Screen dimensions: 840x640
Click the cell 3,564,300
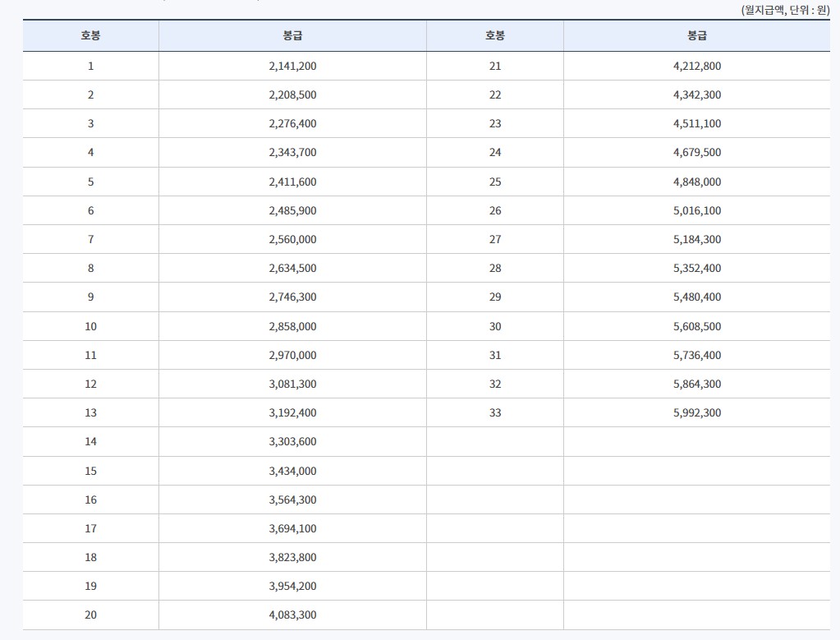pos(292,500)
